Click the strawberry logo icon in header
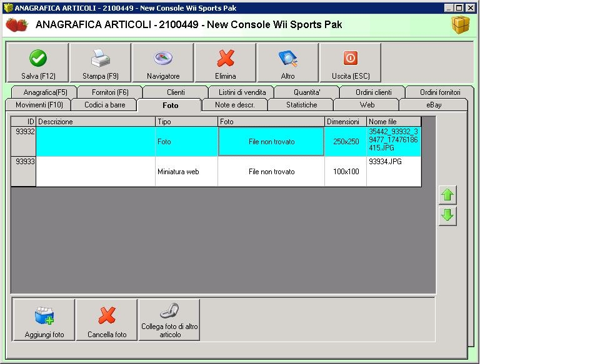 [x=17, y=25]
